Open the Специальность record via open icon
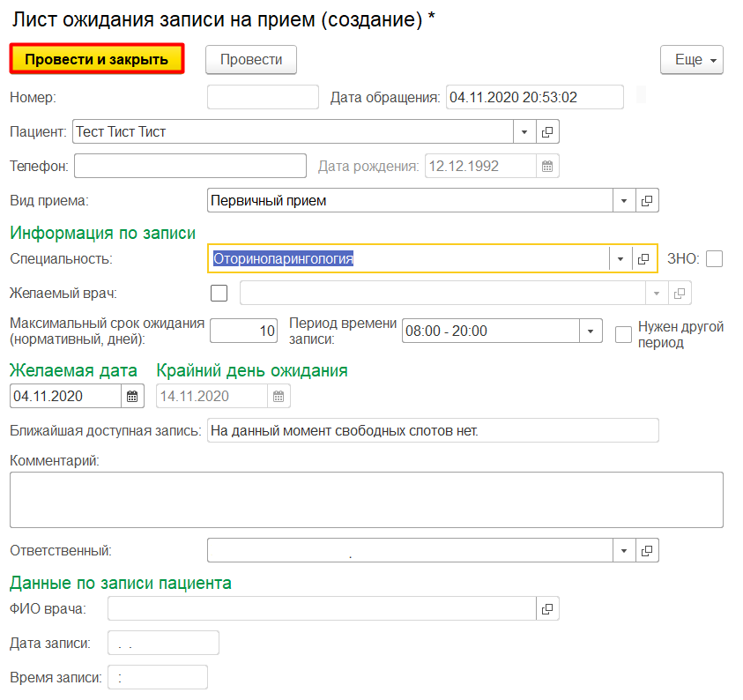The image size is (743, 700). [x=643, y=258]
